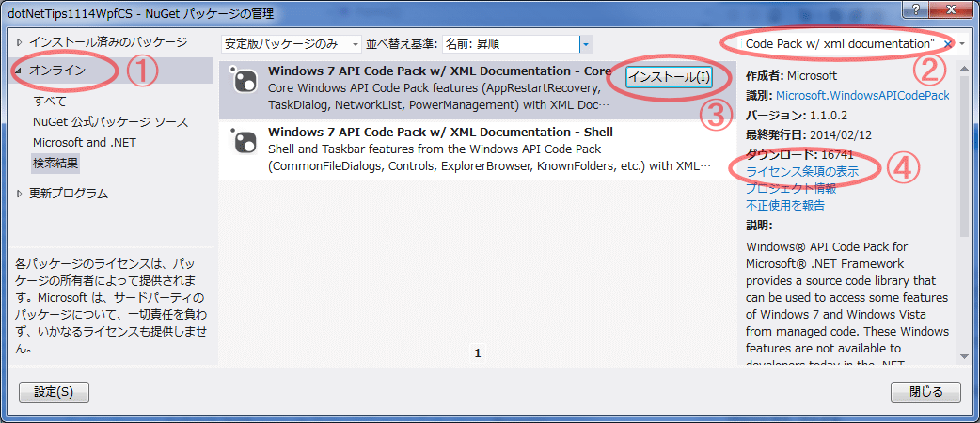Clear the search box with the X icon
The image size is (980, 423).
[x=947, y=44]
